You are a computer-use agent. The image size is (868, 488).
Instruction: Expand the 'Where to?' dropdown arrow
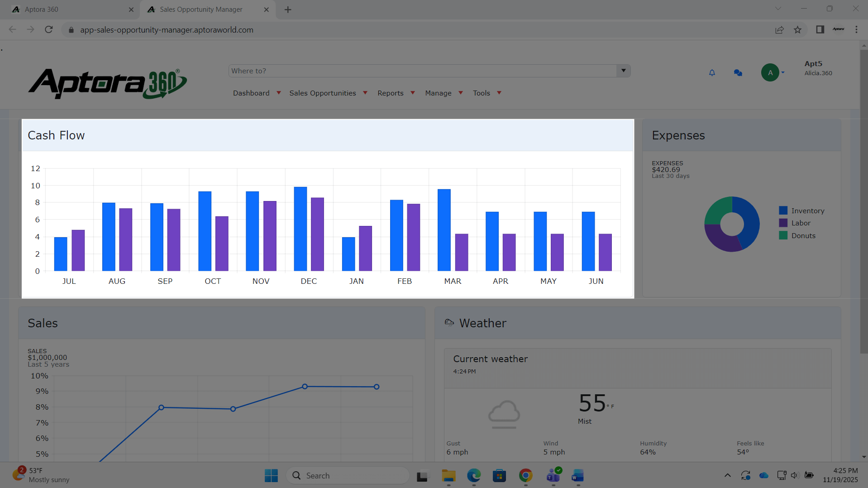[623, 71]
